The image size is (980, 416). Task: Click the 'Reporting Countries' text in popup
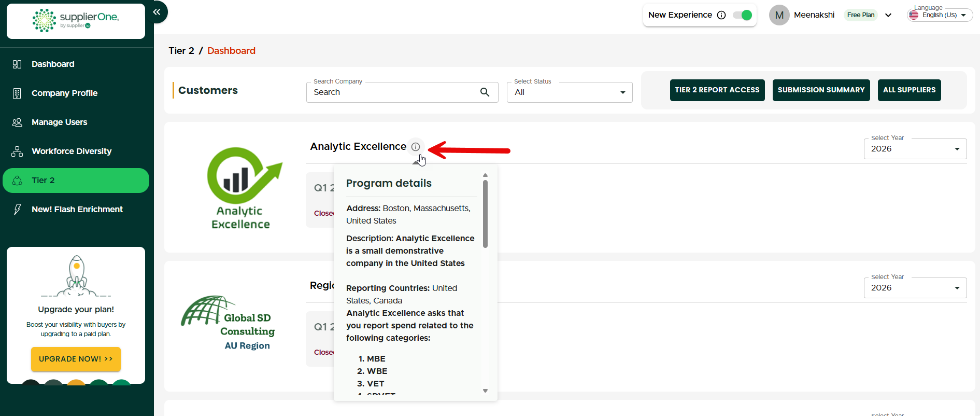pos(388,288)
